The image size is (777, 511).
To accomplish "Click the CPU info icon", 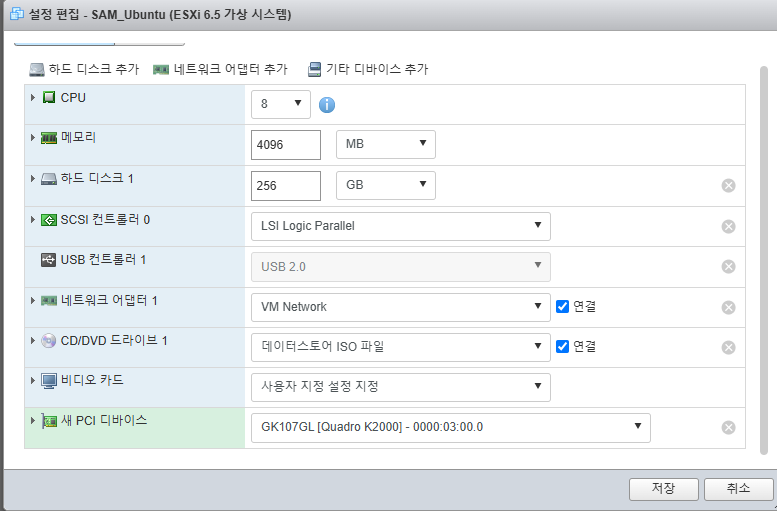I will tap(327, 105).
